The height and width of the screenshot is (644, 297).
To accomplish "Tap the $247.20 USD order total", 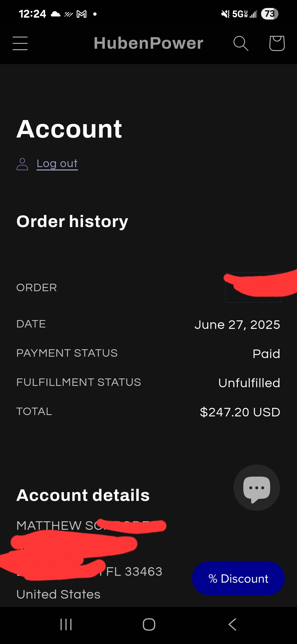I will click(x=240, y=412).
